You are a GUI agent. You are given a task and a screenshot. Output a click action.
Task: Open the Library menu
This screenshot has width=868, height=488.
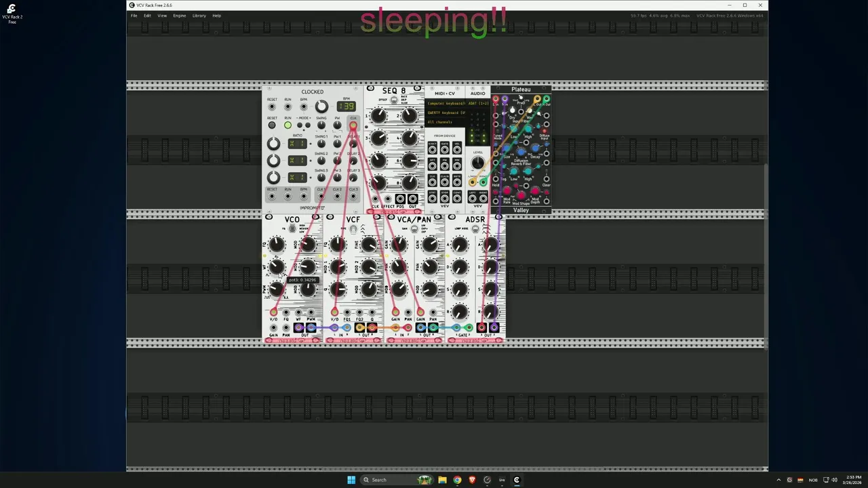pos(199,16)
